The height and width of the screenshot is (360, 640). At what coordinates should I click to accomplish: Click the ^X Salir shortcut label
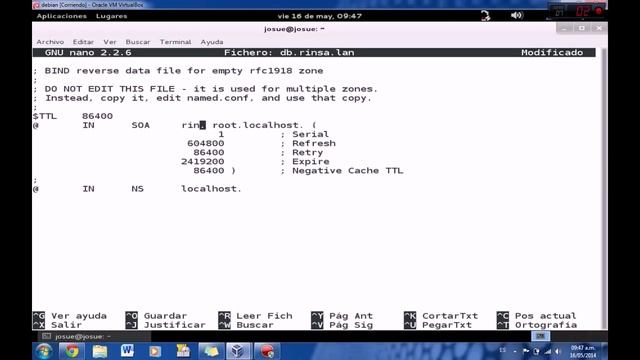click(x=57, y=325)
